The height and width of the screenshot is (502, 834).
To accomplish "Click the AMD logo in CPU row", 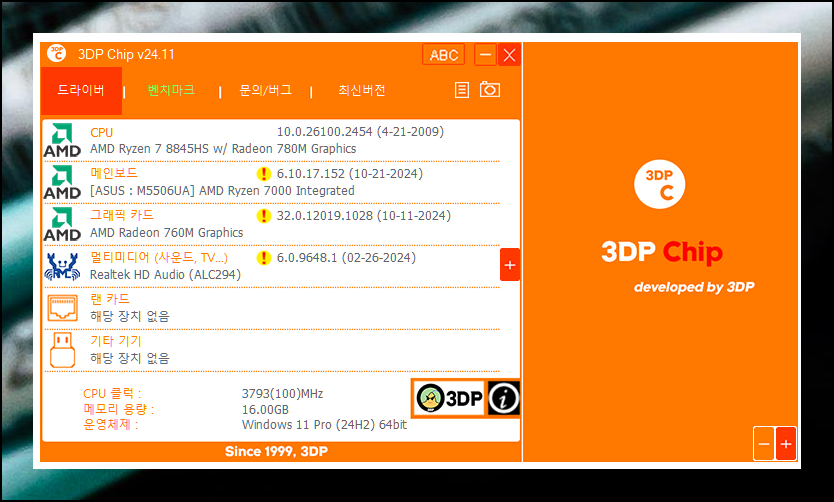I will (62, 140).
